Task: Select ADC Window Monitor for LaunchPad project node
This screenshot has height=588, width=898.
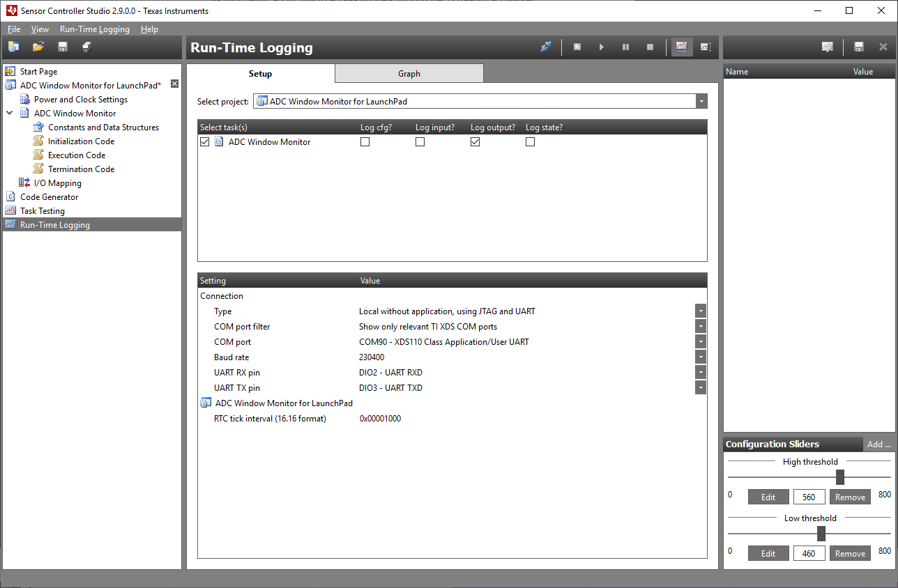Action: click(x=90, y=85)
